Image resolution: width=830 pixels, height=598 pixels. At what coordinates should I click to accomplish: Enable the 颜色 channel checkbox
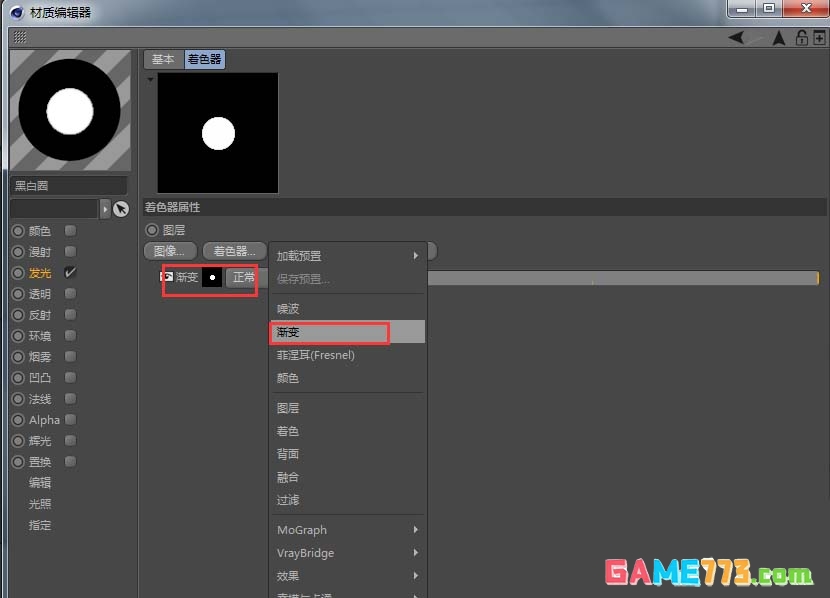(x=69, y=230)
